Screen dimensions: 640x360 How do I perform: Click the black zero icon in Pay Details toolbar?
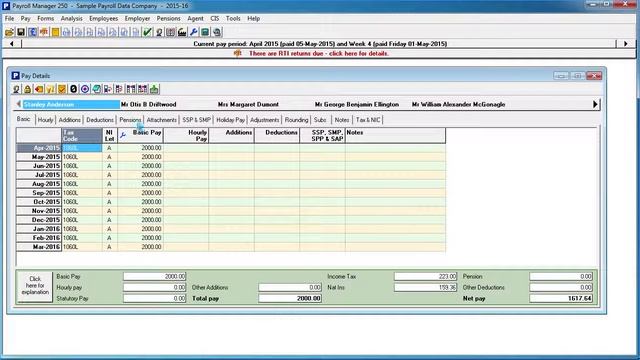tap(73, 89)
